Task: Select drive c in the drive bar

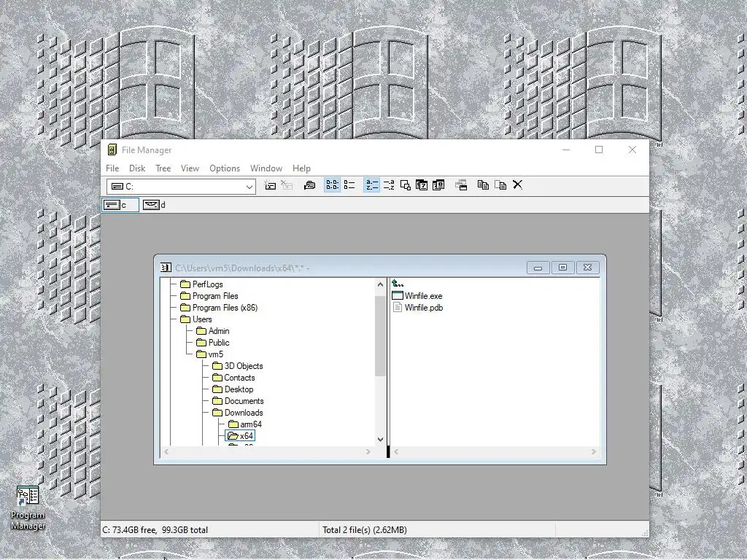Action: point(120,205)
